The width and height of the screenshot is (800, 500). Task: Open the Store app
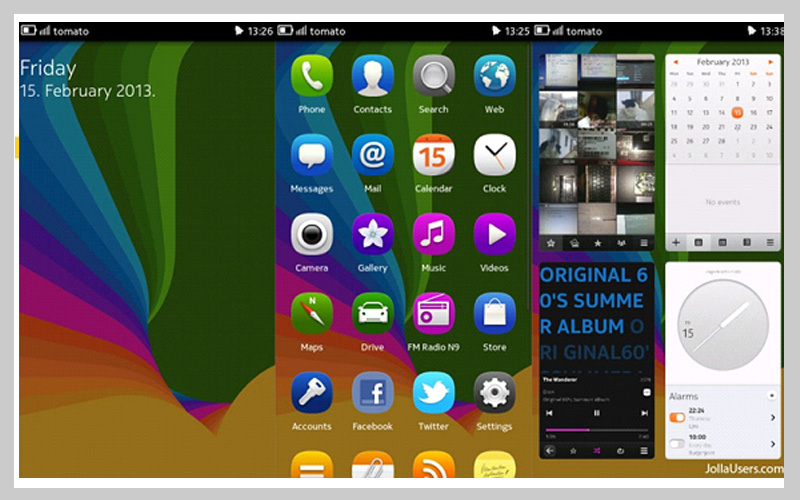(x=494, y=314)
